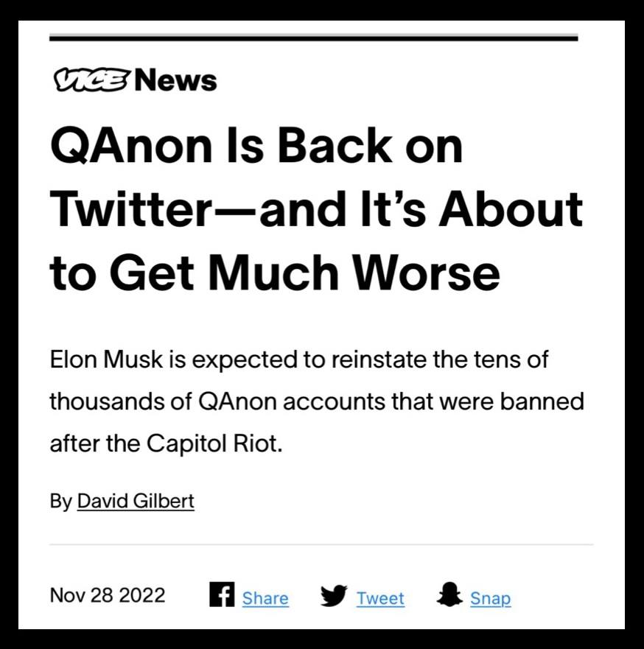
Task: Click the Share link
Action: coord(265,598)
